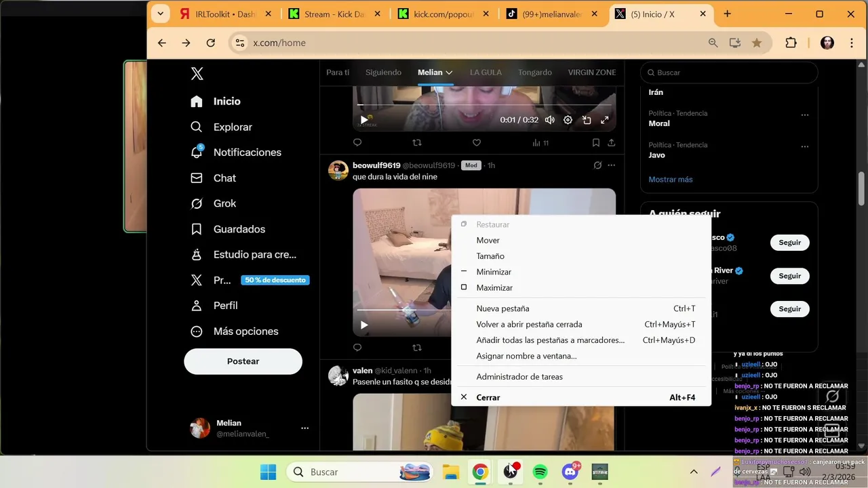Enable picture-in-picture on the top video
The height and width of the screenshot is (488, 868).
click(x=587, y=120)
